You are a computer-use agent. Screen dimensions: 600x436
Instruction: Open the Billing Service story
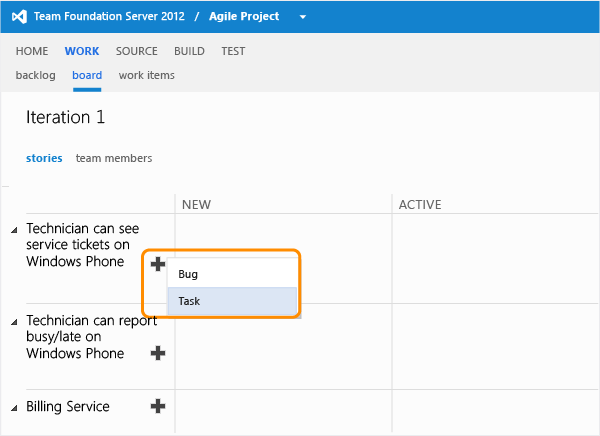click(x=68, y=407)
